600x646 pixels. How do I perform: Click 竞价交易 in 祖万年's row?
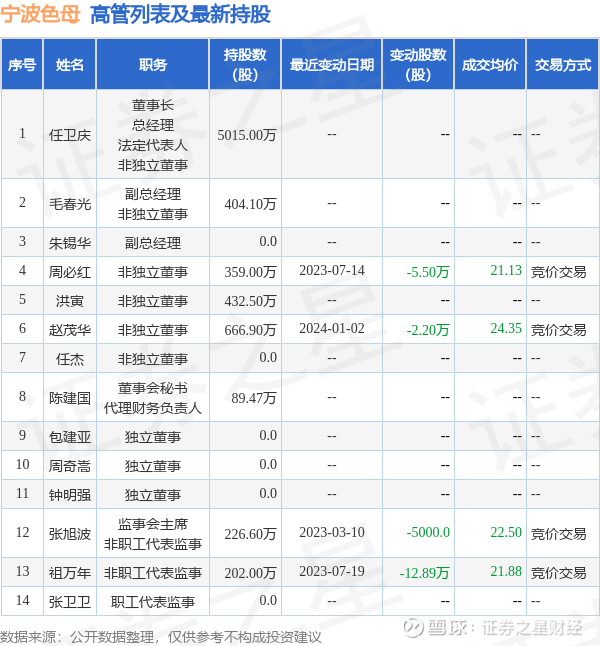tap(558, 573)
